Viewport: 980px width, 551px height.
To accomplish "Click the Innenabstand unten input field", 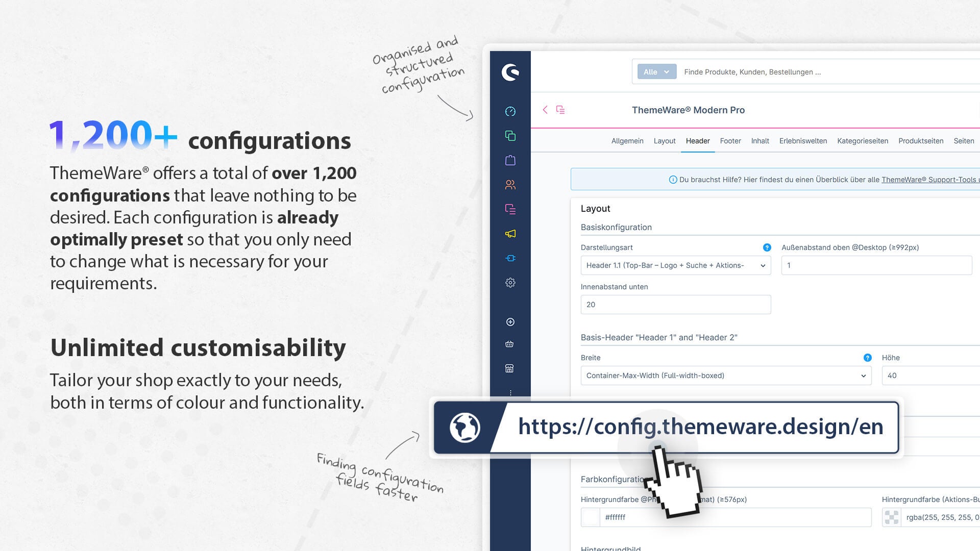I will coord(675,304).
